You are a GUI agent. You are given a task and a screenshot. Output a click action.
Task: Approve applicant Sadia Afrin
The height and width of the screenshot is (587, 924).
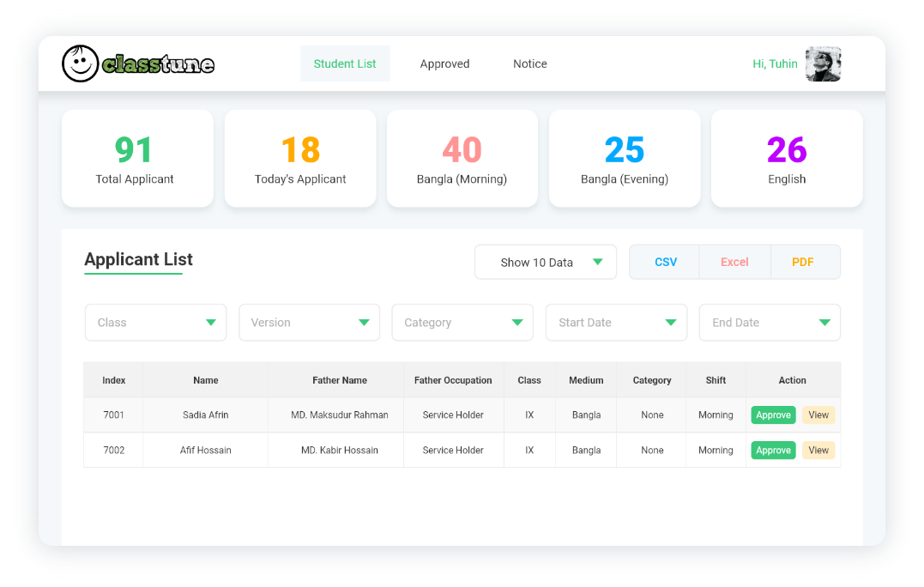773,415
